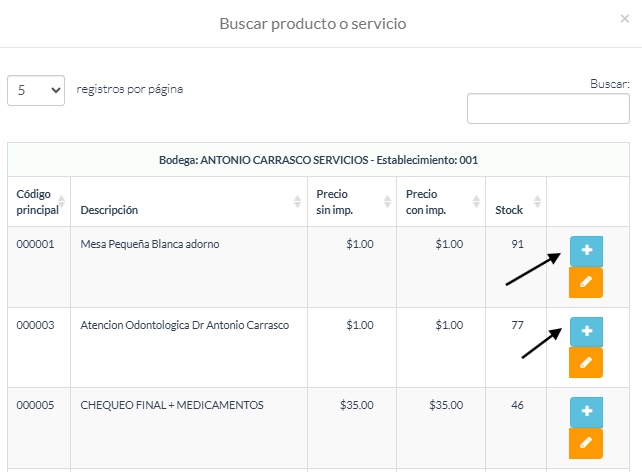This screenshot has height=472, width=642.
Task: Click the Bodega ANTONIO CARRASCO SERVICIOS header
Action: pos(318,160)
